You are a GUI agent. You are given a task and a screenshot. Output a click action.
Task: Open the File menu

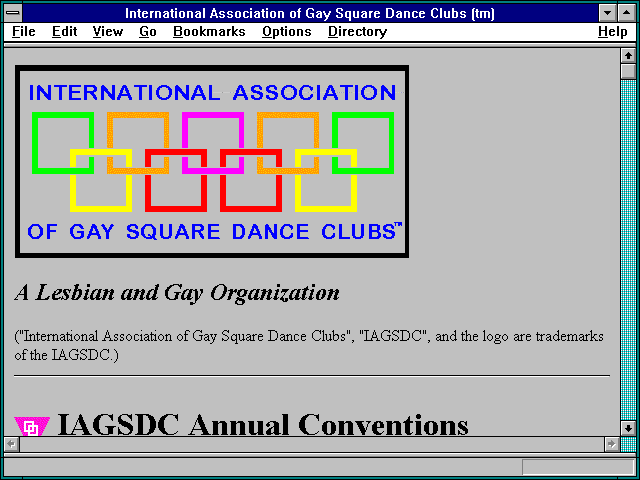tap(24, 31)
